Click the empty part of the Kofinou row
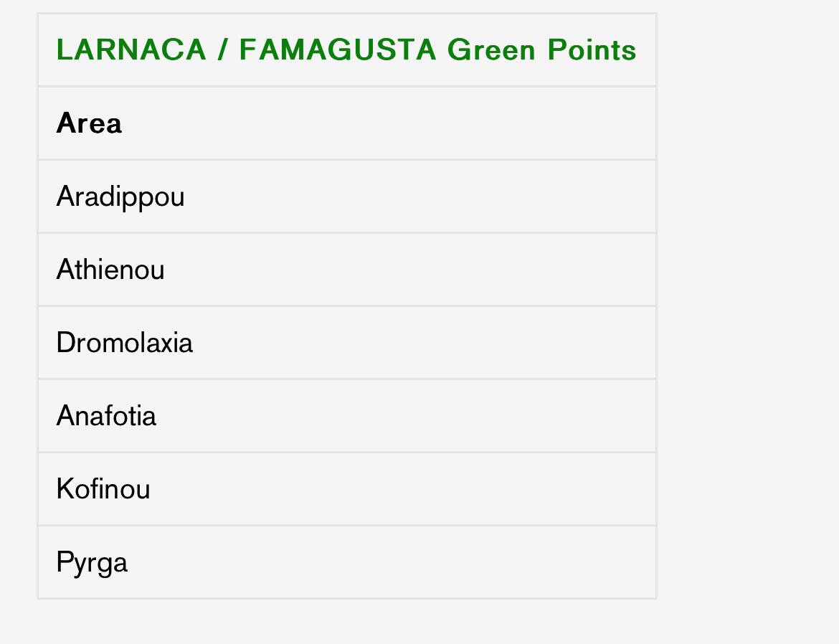Viewport: 839px width, 644px height. click(x=430, y=489)
